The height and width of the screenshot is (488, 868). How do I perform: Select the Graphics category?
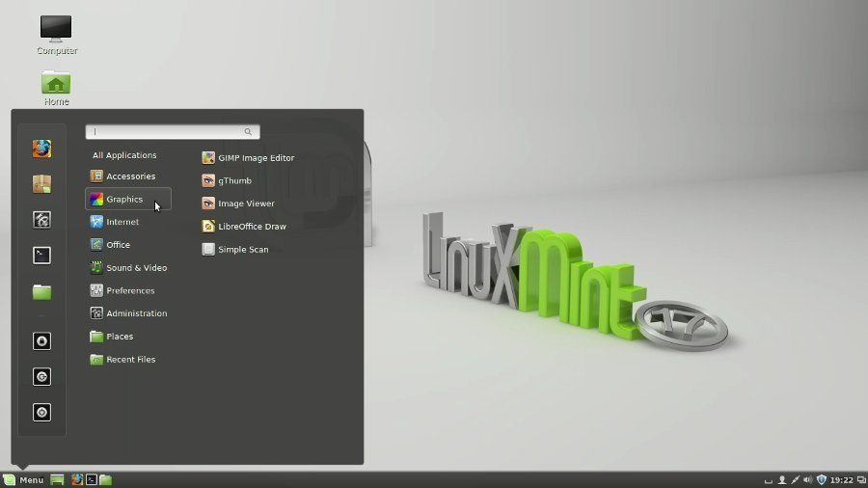[128, 199]
